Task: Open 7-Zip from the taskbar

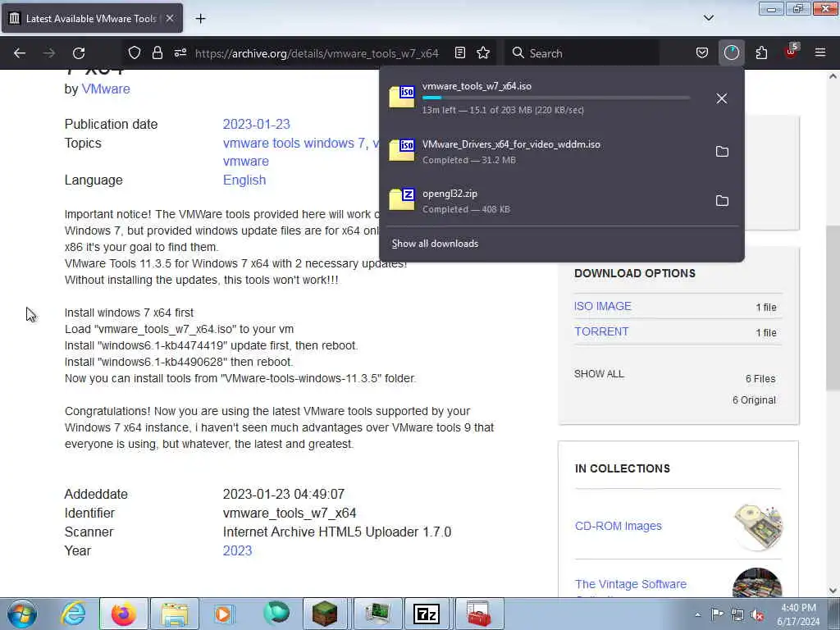Action: pos(427,614)
